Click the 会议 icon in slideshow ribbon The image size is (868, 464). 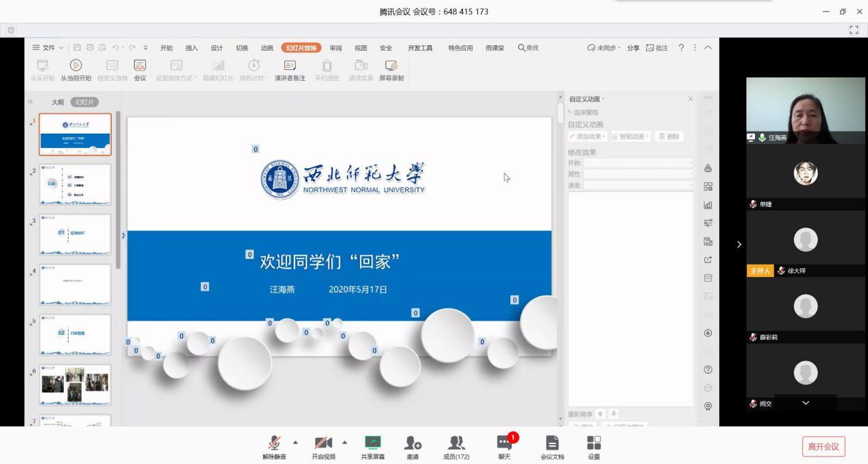(140, 65)
